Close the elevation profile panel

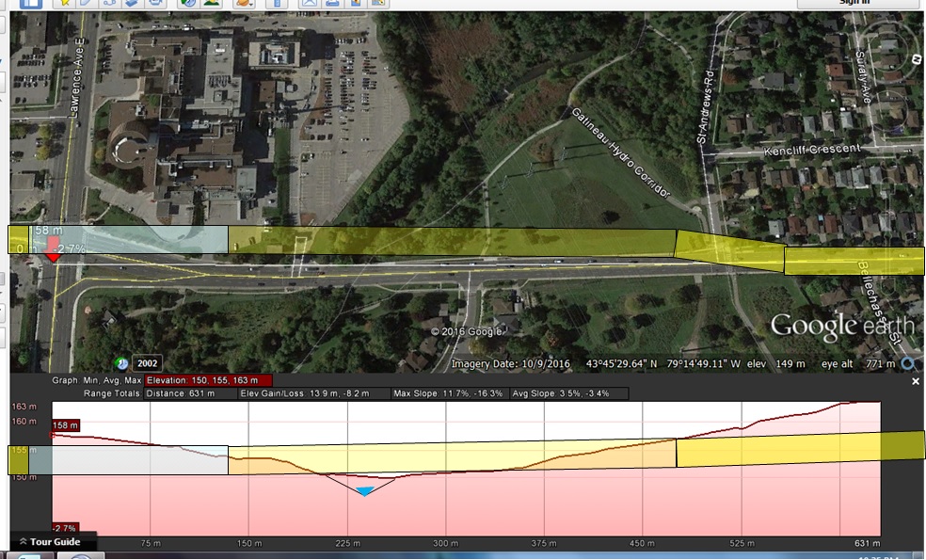[x=916, y=381]
